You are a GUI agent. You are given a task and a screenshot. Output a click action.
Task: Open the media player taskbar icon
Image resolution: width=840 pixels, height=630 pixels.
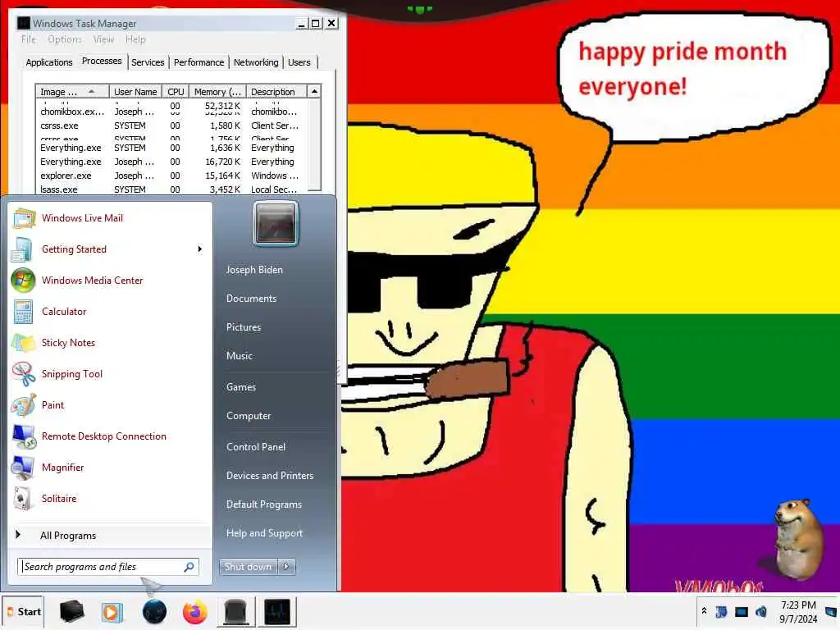click(x=112, y=612)
